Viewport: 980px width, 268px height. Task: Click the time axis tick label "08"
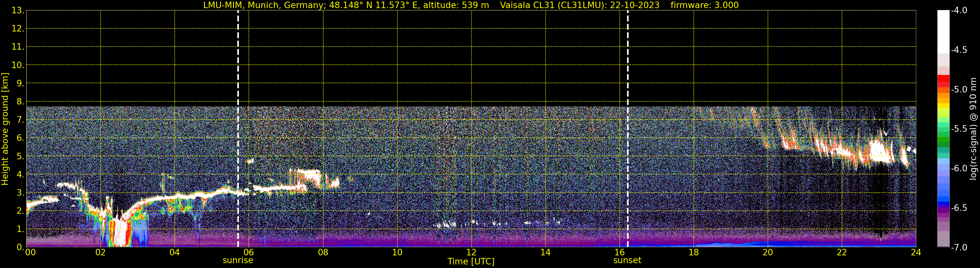tap(323, 252)
